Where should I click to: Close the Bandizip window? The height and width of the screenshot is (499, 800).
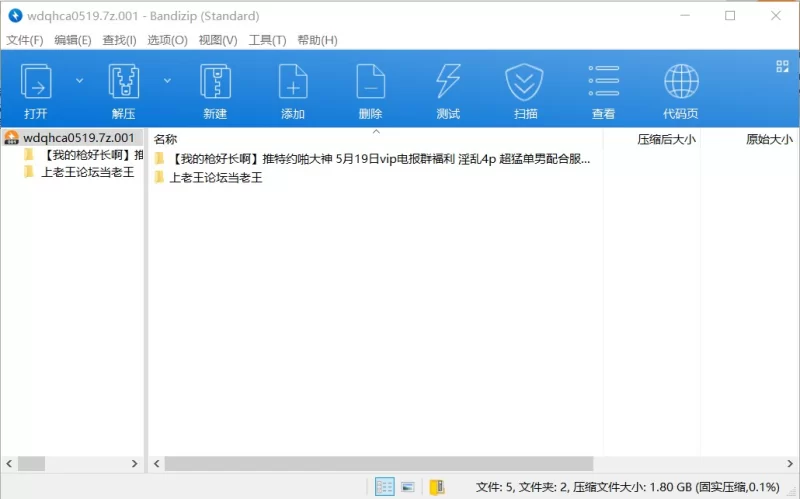pyautogui.click(x=776, y=16)
